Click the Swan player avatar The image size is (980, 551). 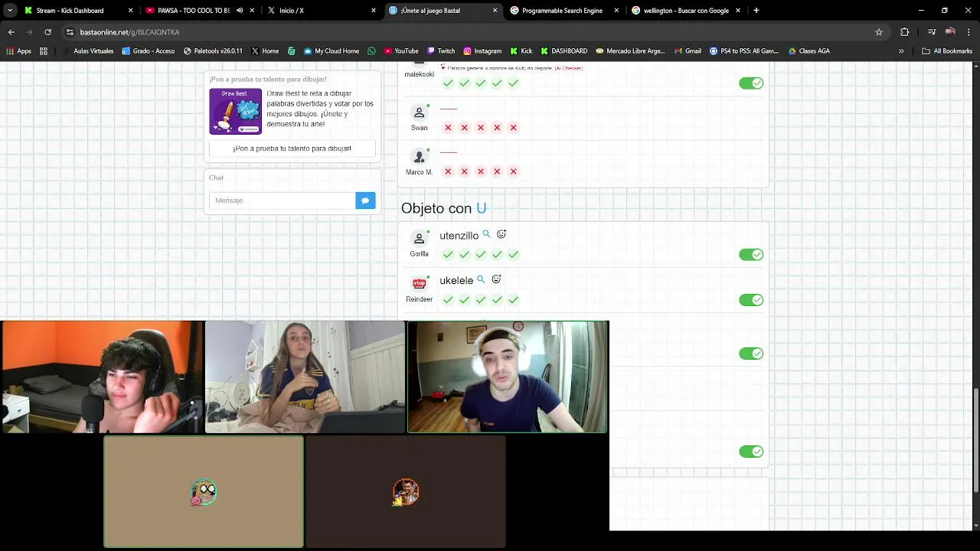tap(419, 112)
